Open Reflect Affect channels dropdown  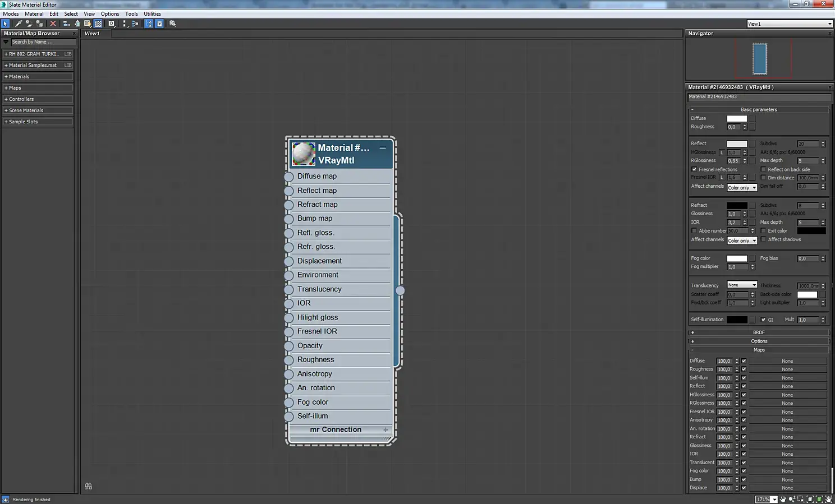[x=742, y=187]
